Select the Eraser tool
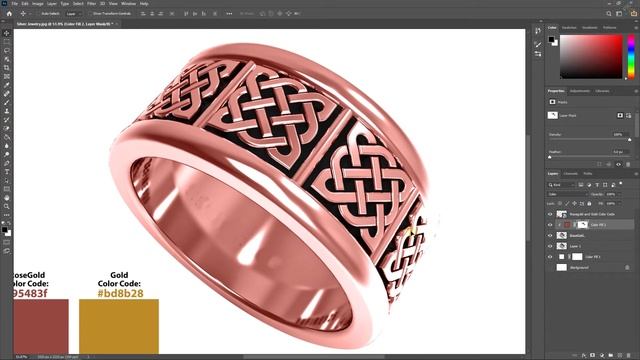 [7, 129]
